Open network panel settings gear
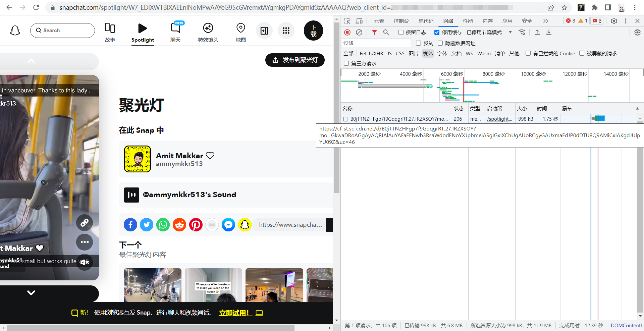The width and height of the screenshot is (644, 331). pyautogui.click(x=637, y=32)
